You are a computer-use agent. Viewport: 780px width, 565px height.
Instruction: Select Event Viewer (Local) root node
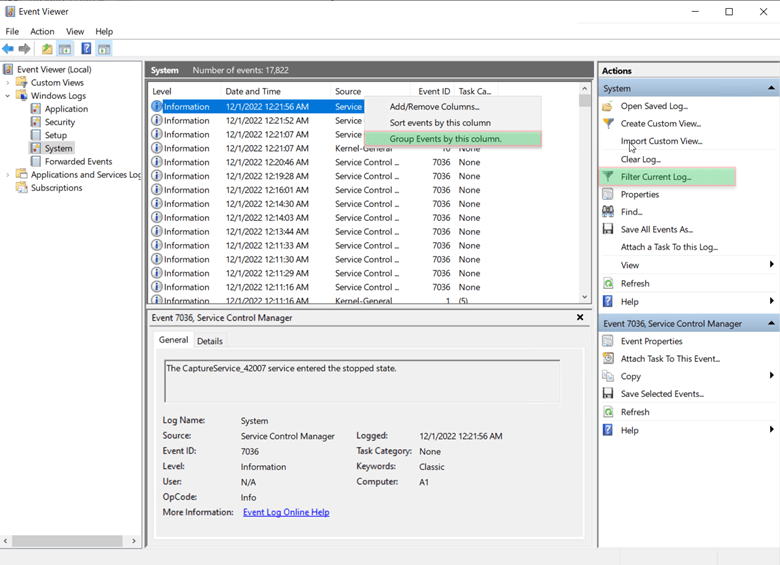point(54,69)
